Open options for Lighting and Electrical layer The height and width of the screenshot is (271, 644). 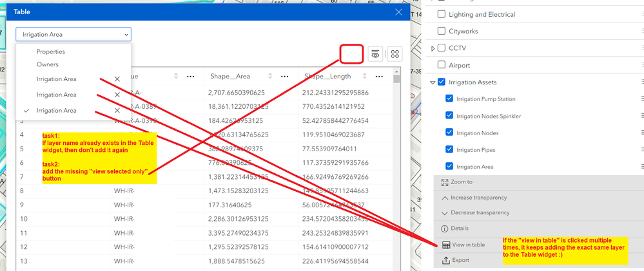point(642,14)
